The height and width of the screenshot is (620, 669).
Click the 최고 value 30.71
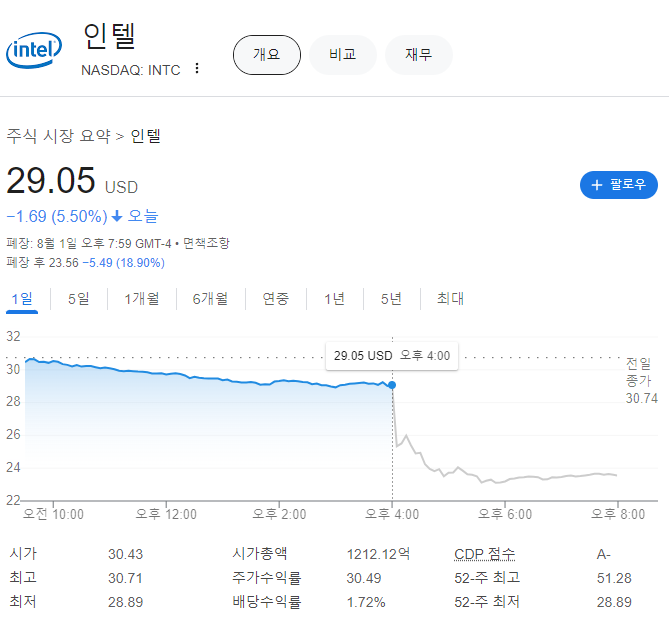click(125, 578)
